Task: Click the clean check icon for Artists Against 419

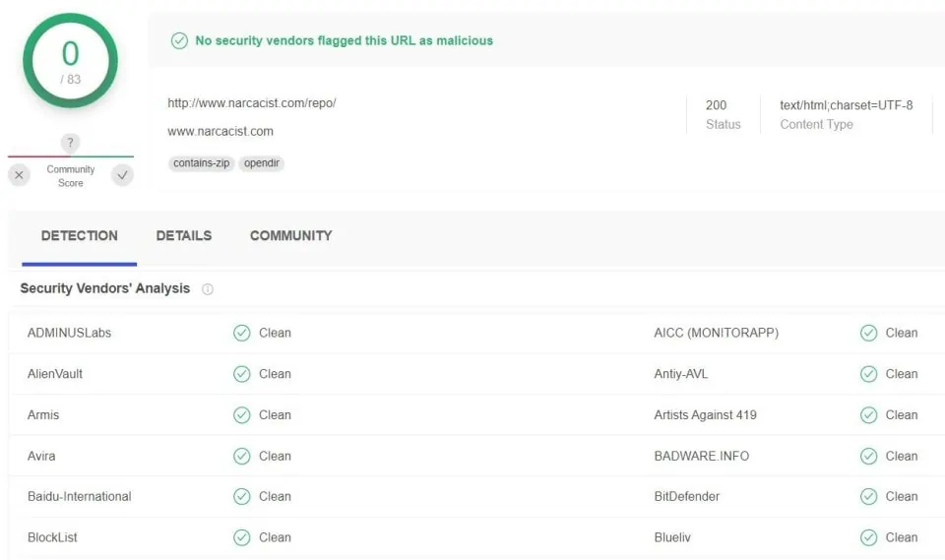Action: [x=868, y=414]
